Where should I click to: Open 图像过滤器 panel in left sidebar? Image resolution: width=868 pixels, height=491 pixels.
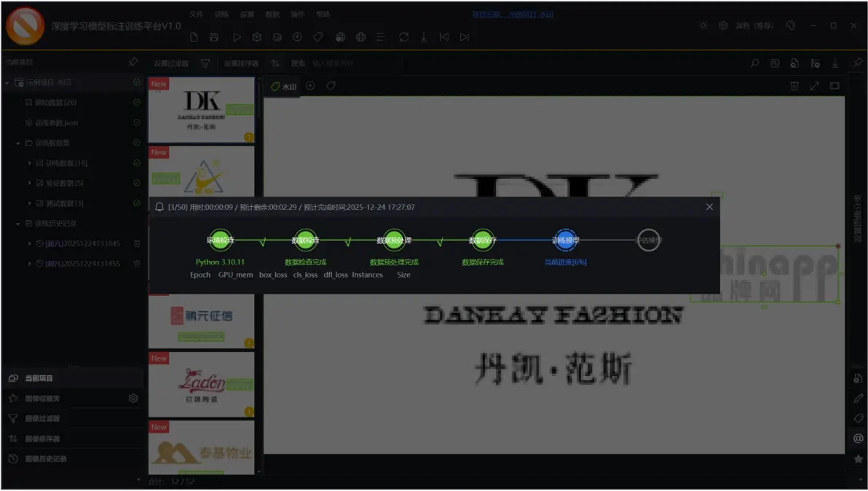72,418
